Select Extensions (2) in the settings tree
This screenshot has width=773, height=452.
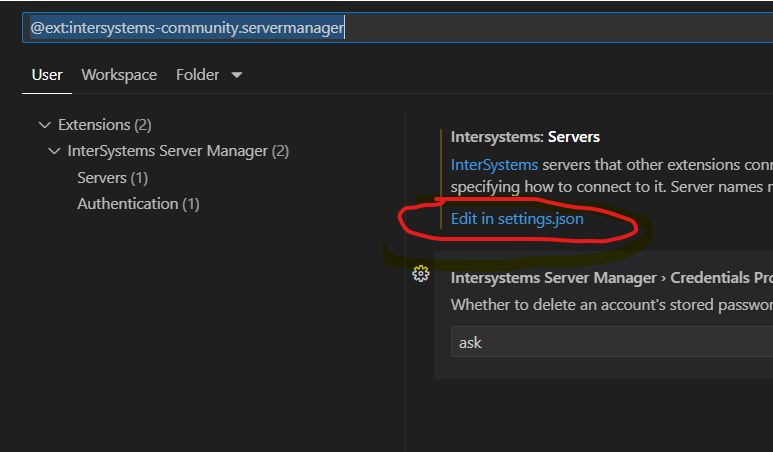(x=105, y=125)
